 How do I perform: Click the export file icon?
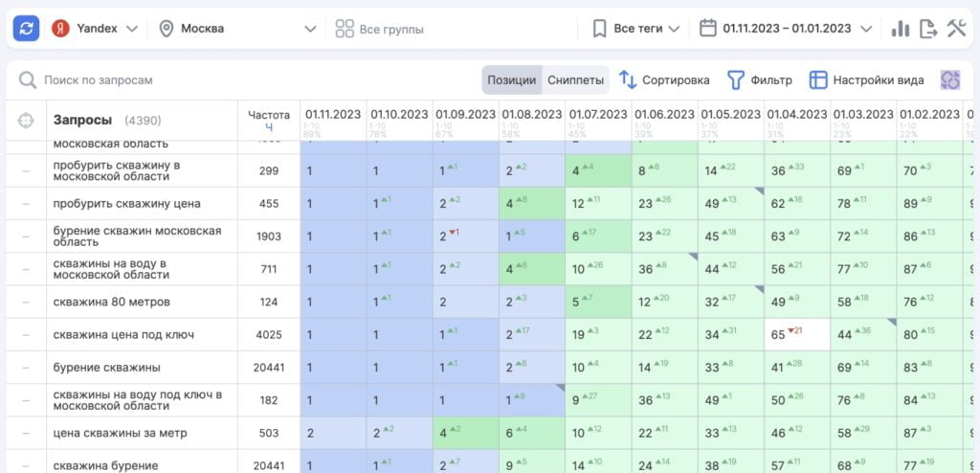coord(928,29)
